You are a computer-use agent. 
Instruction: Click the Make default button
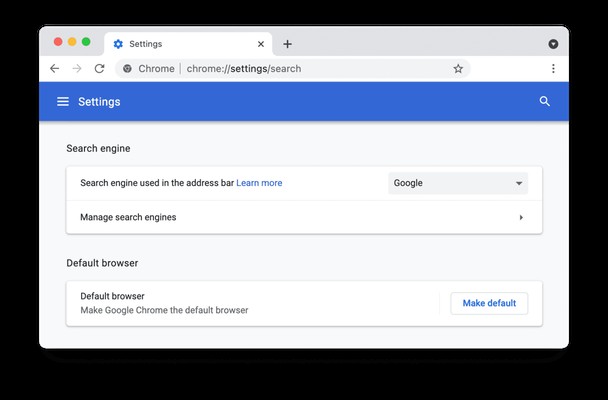pos(489,303)
